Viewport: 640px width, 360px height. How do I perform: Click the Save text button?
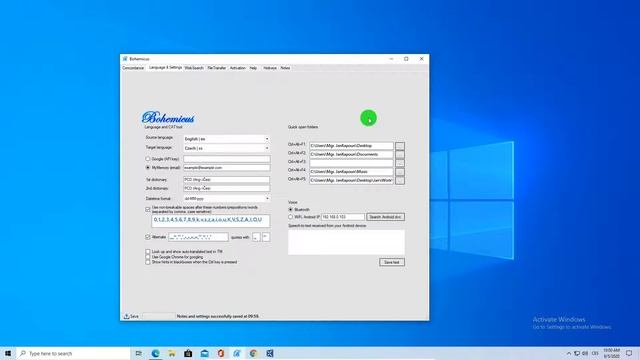coord(392,262)
